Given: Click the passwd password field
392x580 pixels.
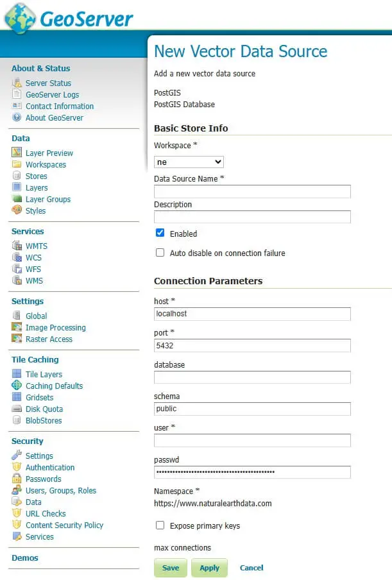Looking at the screenshot, I should click(252, 472).
